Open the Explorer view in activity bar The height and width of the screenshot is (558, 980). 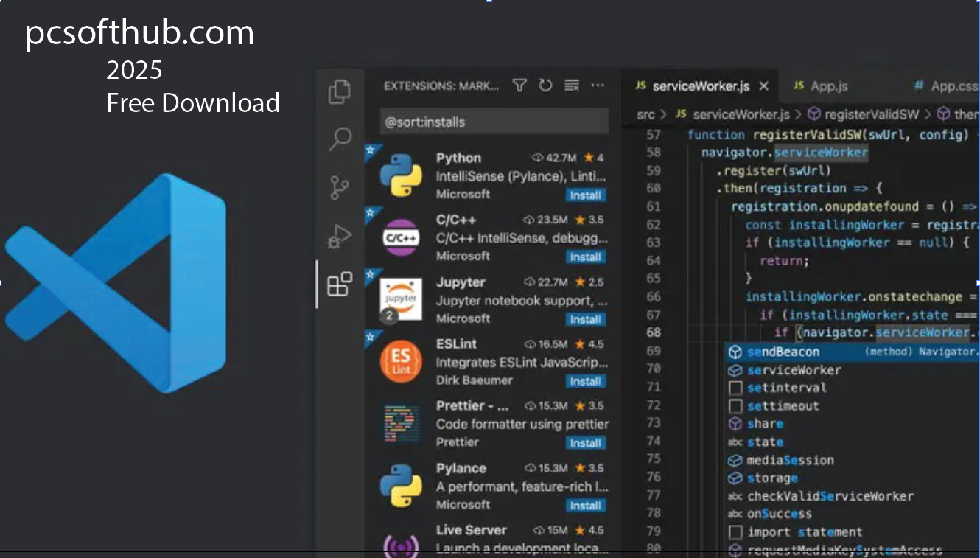coord(340,91)
